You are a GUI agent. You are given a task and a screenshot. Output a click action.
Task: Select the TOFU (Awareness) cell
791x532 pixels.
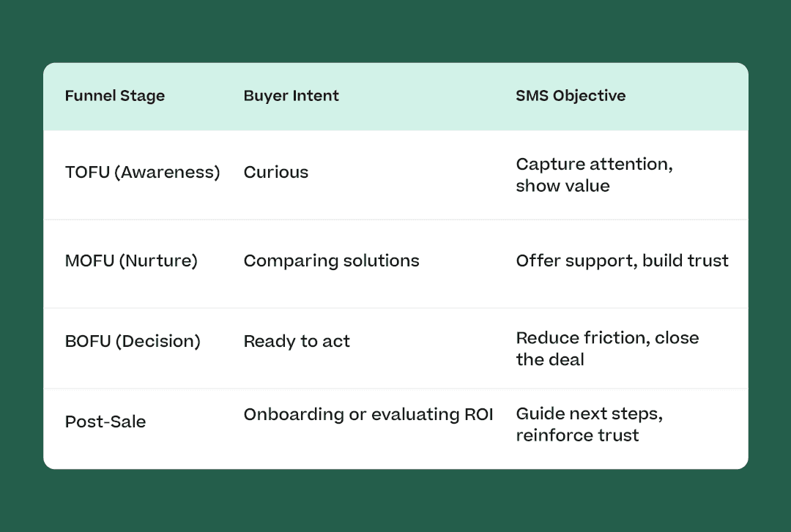click(142, 173)
